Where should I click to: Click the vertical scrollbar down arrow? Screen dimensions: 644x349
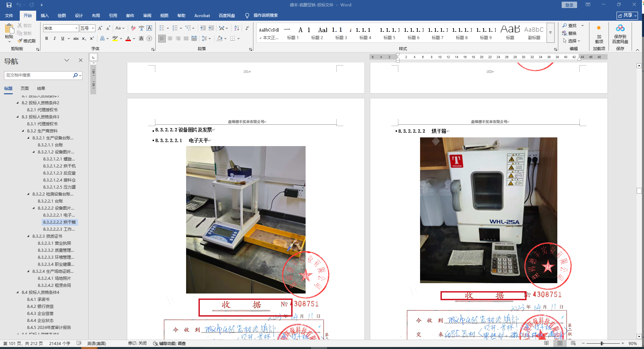(x=639, y=336)
